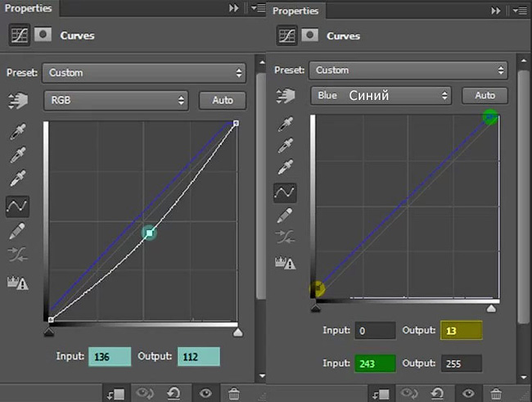Viewport: 532px width, 402px height.
Task: Clip adjustment to layer in Blue panel
Action: coord(381,394)
